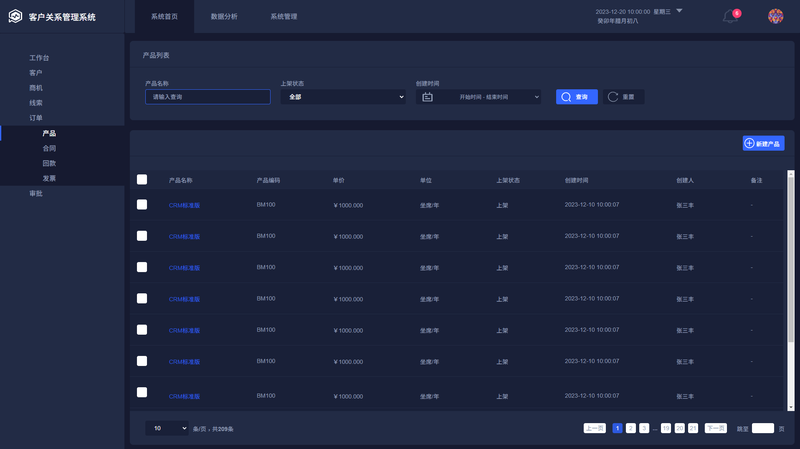Image resolution: width=800 pixels, height=449 pixels.
Task: Click the user avatar in header
Action: (x=775, y=16)
